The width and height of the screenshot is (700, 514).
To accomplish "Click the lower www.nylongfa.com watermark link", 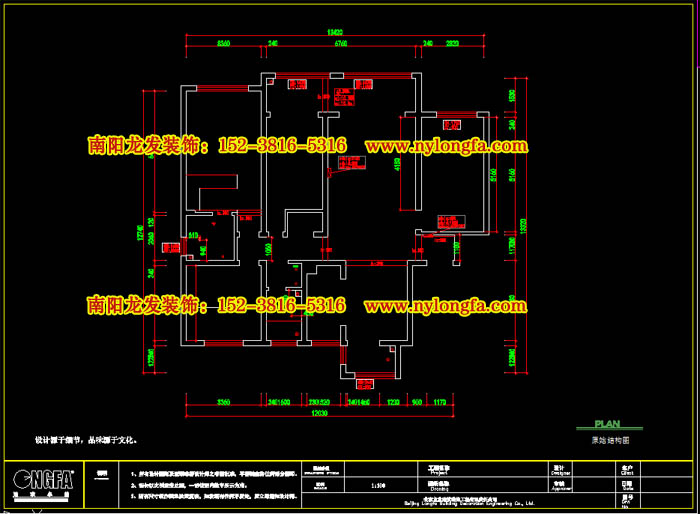I will [445, 304].
